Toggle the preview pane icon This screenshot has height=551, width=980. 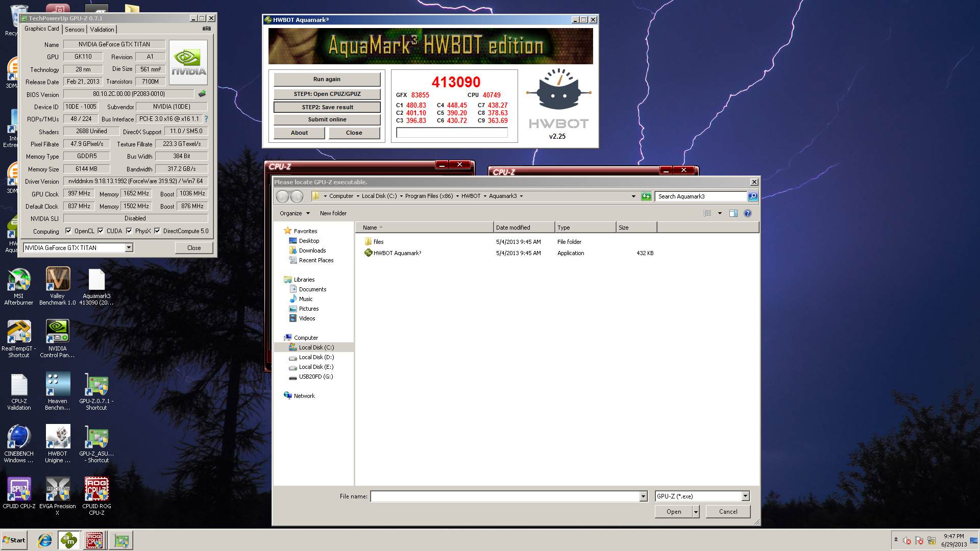click(733, 213)
